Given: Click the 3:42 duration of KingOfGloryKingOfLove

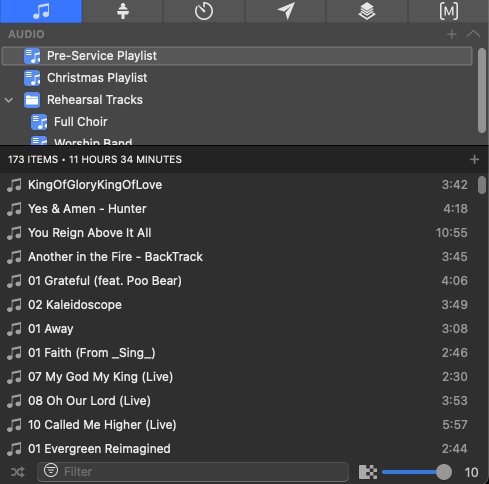Looking at the screenshot, I should 454,185.
